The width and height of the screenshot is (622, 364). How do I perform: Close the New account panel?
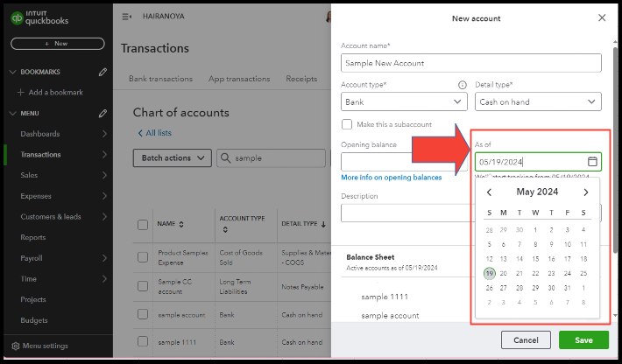point(601,17)
